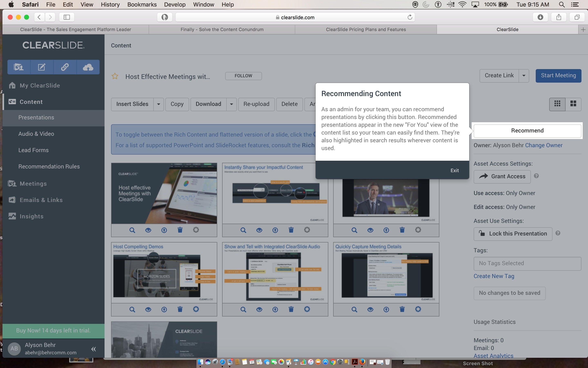Click the cloud upload icon in sidebar toolbar
Viewport: 588px width, 368px height.
click(x=88, y=67)
